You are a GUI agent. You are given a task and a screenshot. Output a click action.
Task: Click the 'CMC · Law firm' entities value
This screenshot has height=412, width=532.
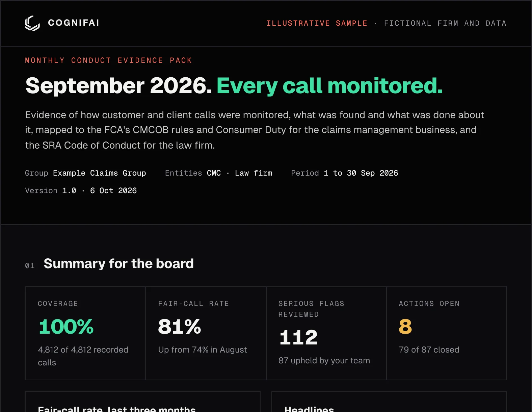click(x=240, y=173)
